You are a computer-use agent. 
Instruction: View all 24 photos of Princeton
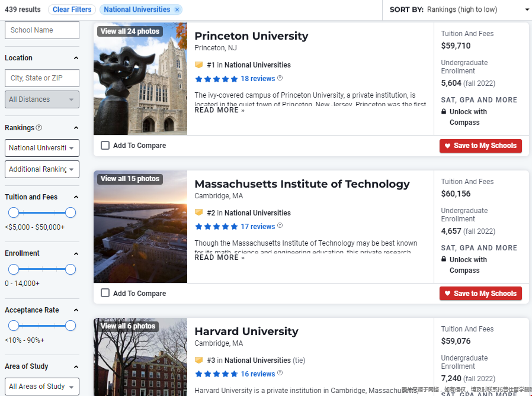point(130,31)
